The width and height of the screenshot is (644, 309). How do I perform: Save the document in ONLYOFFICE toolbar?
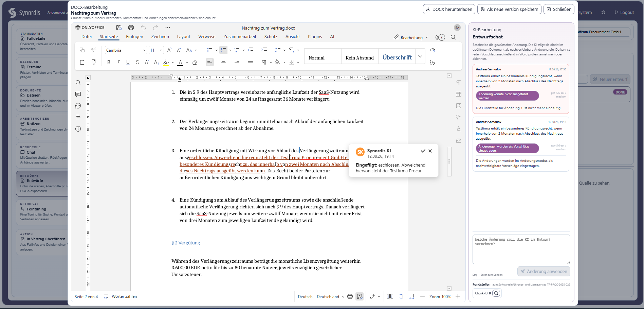[119, 28]
